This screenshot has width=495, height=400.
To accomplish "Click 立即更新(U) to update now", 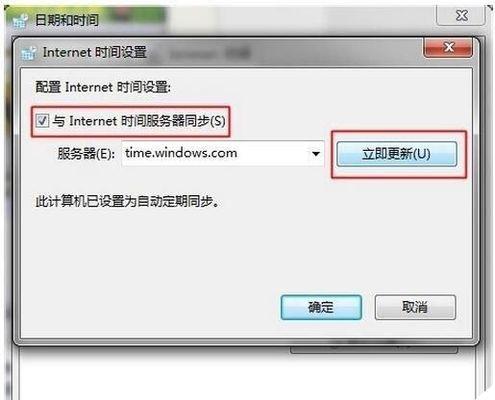I will tap(397, 154).
